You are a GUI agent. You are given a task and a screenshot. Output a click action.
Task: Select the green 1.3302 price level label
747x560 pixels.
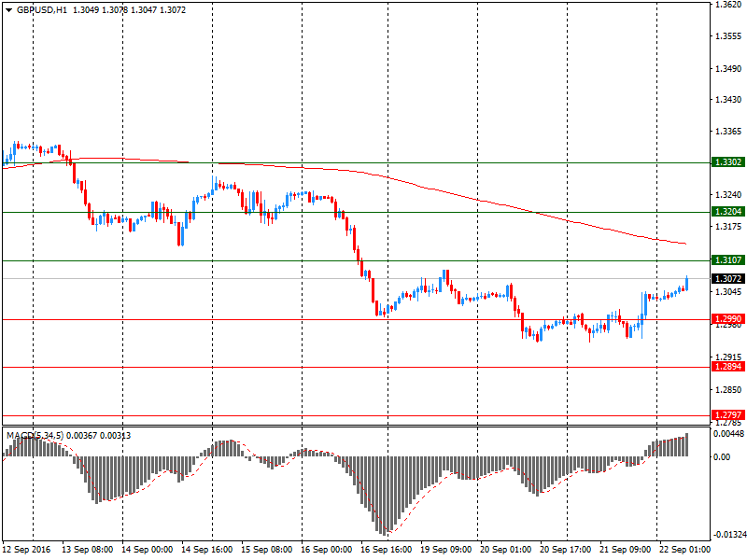click(x=728, y=162)
